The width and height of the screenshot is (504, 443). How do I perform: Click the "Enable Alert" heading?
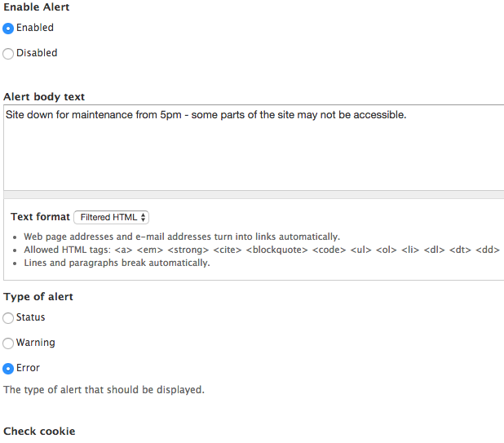pyautogui.click(x=37, y=7)
